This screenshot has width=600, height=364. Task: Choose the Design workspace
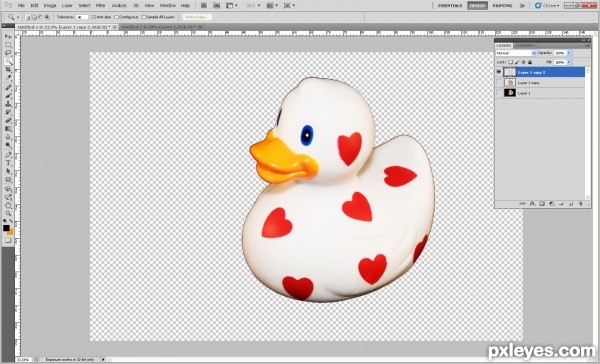pos(478,6)
